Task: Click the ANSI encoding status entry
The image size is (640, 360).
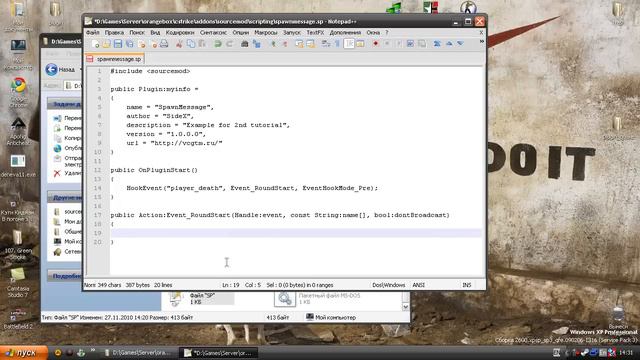Action: point(418,285)
